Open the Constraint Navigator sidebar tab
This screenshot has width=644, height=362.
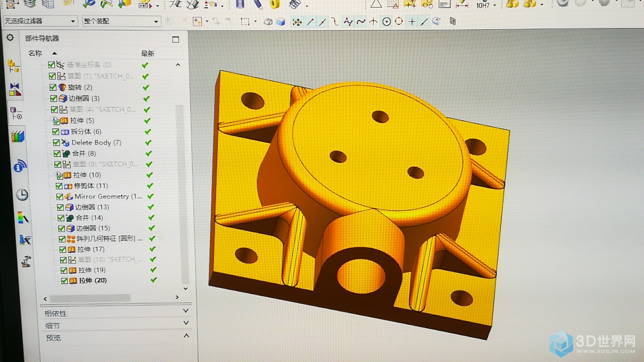[x=15, y=89]
